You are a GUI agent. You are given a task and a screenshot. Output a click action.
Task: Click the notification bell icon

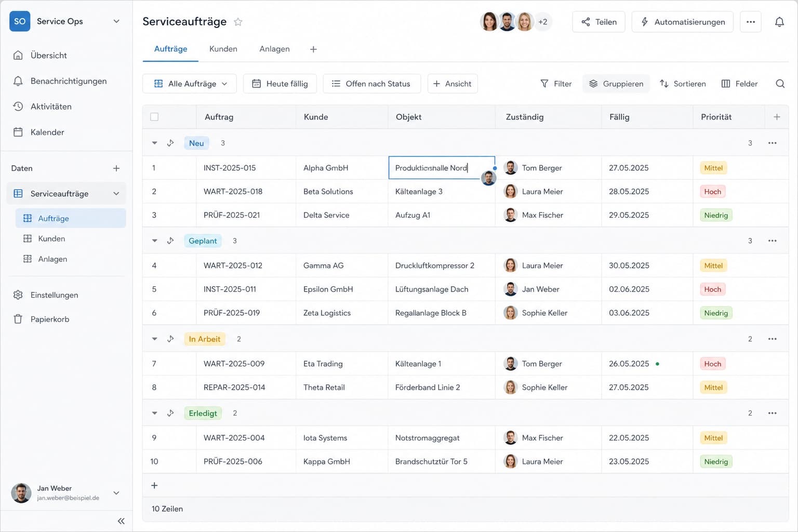pyautogui.click(x=779, y=22)
